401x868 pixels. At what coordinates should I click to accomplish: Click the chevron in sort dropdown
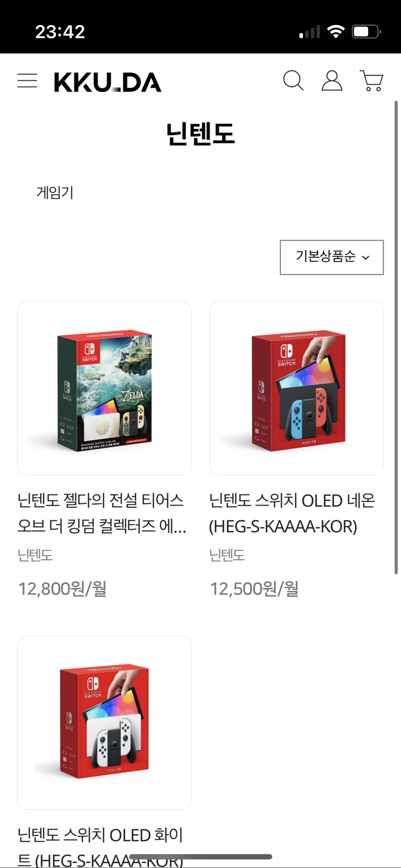click(366, 258)
